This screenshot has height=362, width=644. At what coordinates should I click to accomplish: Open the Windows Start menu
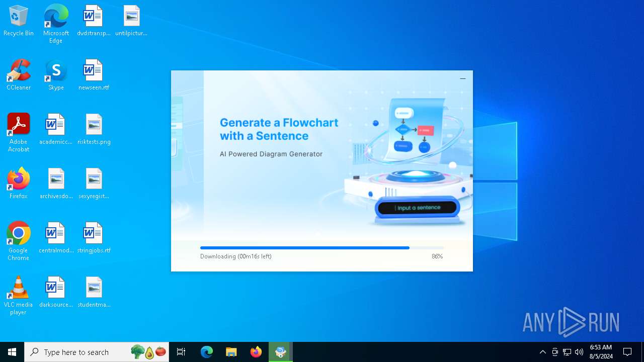[x=12, y=352]
